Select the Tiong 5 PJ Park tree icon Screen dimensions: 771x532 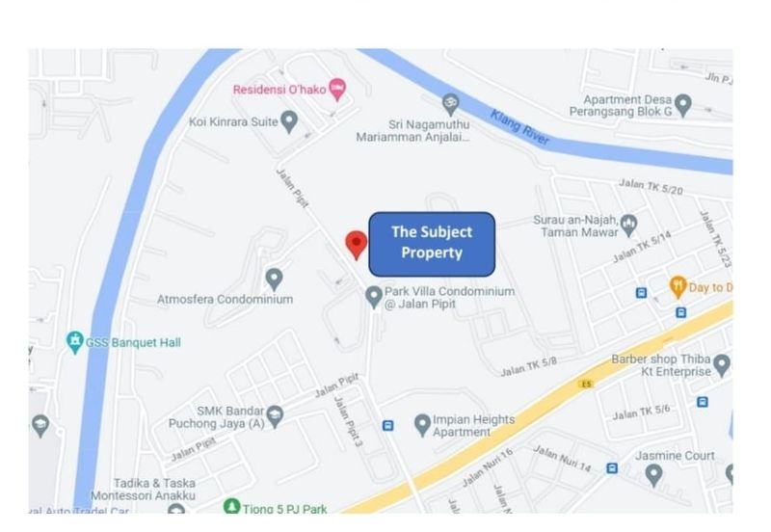click(231, 506)
